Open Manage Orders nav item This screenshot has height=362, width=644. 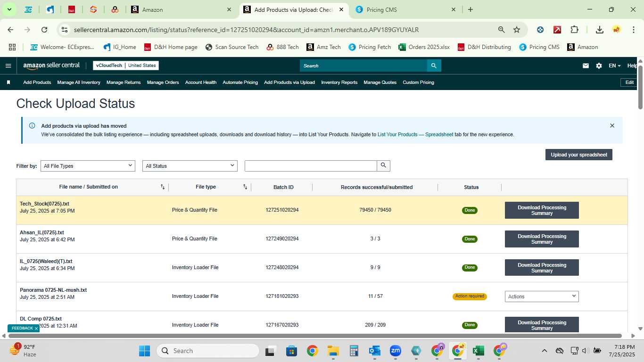coord(163,82)
